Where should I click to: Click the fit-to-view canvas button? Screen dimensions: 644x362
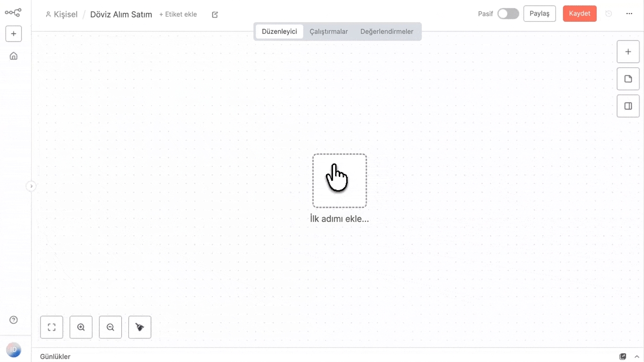[x=52, y=327]
